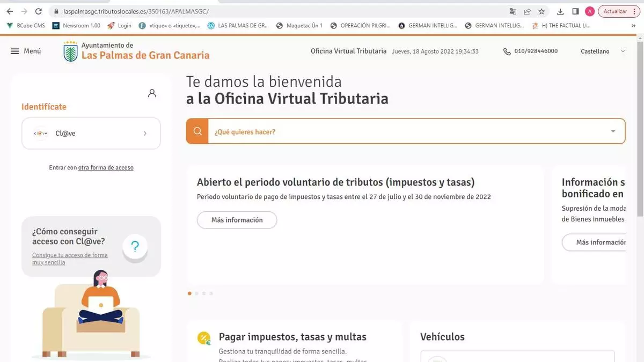Select the third carousel dot
The height and width of the screenshot is (362, 644).
pos(204,293)
